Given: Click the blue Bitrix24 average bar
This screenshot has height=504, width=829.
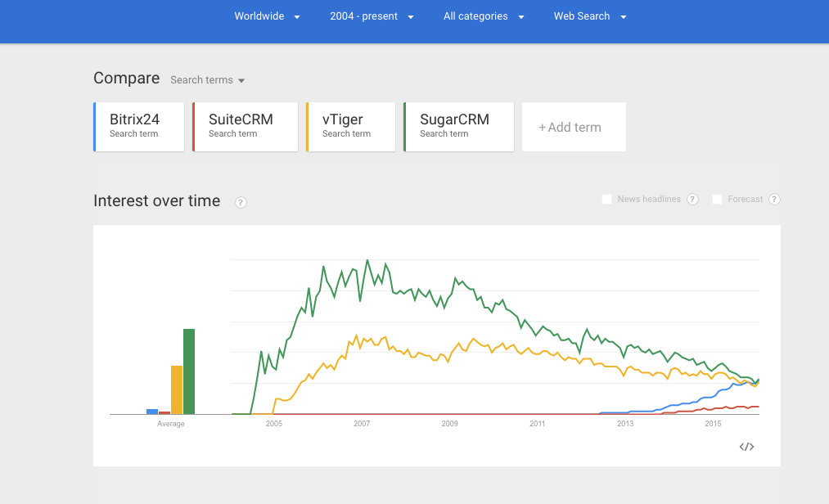Looking at the screenshot, I should [x=151, y=412].
